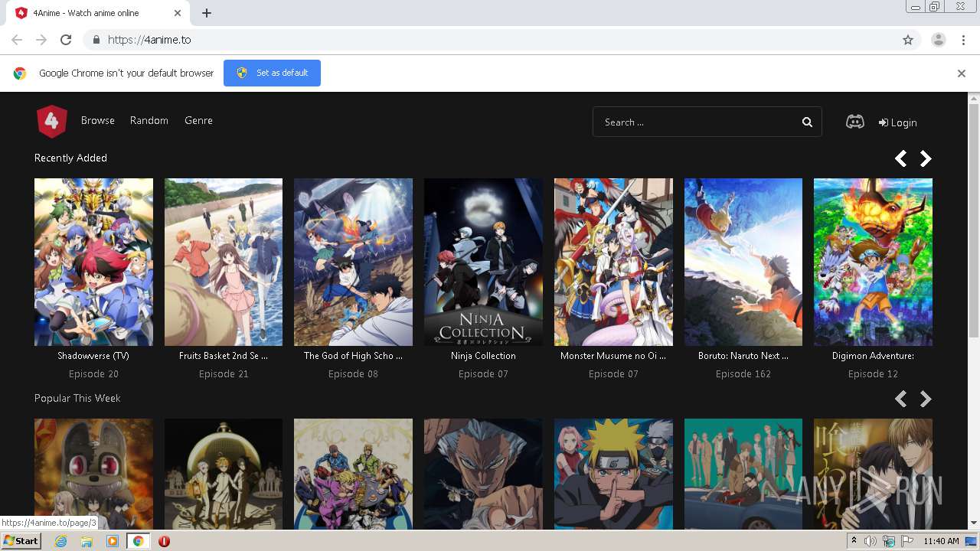Image resolution: width=980 pixels, height=551 pixels.
Task: Click Episode 21 under Fruits Basket
Action: 224,374
